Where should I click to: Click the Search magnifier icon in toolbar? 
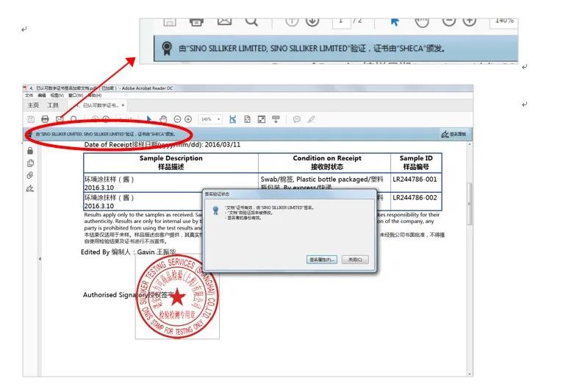pos(74,119)
